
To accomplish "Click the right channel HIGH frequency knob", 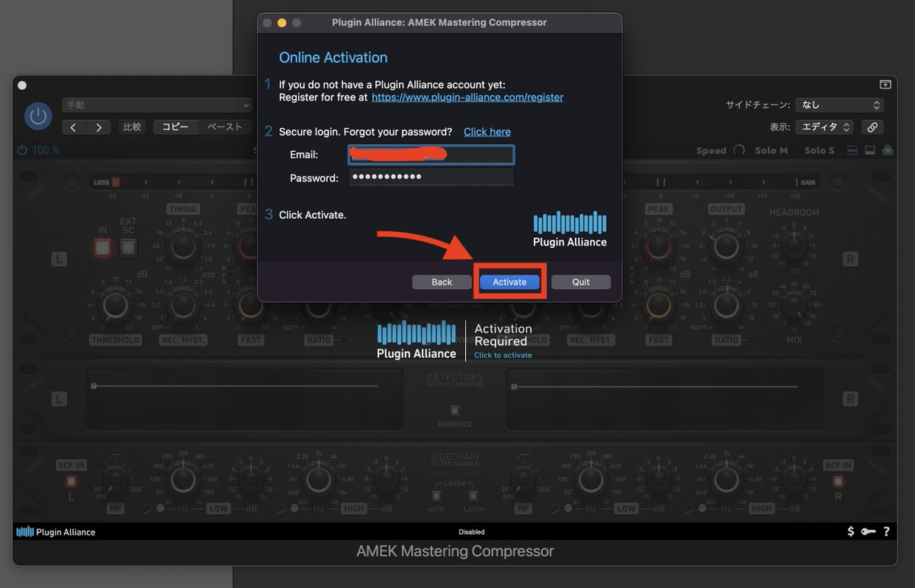I will pos(726,480).
